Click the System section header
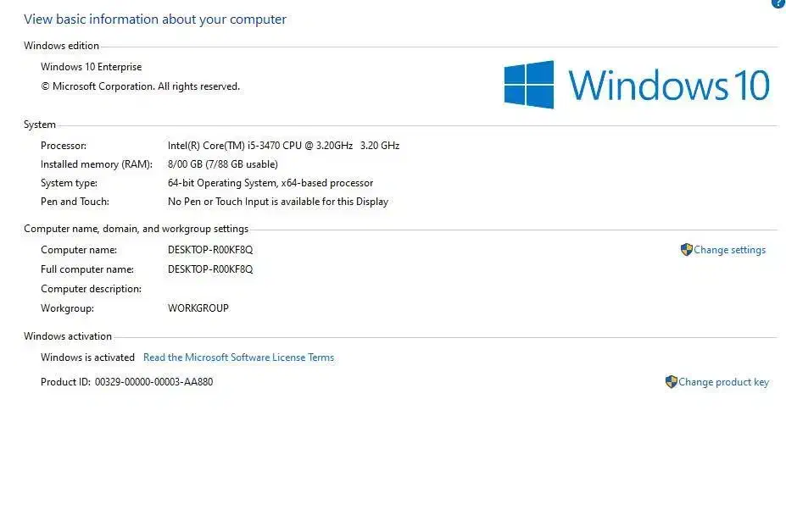786x532 pixels. pyautogui.click(x=40, y=125)
